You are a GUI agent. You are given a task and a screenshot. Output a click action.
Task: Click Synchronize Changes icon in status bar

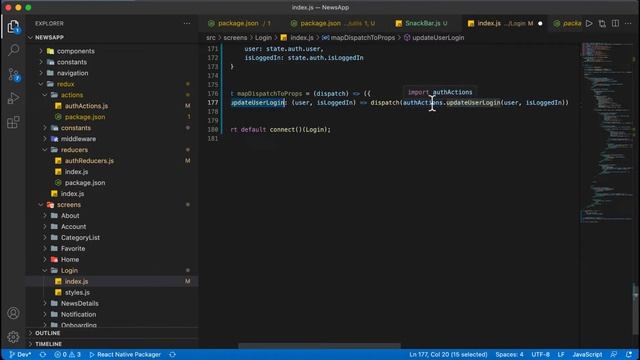point(42,354)
